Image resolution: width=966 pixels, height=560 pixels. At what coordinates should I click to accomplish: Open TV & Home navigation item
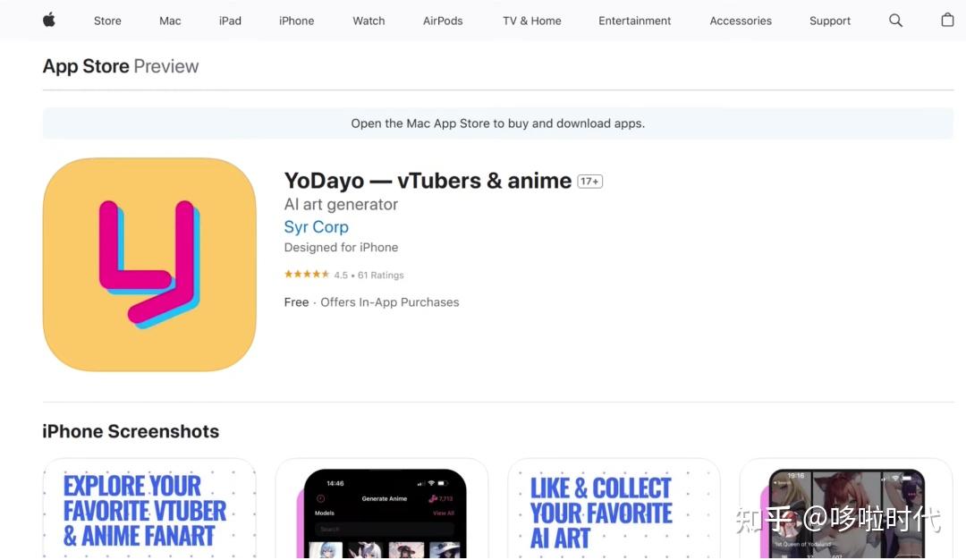pyautogui.click(x=531, y=21)
